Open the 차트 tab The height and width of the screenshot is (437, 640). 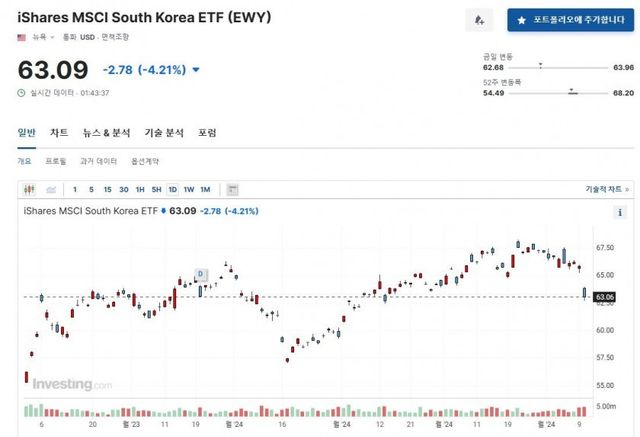[x=59, y=132]
